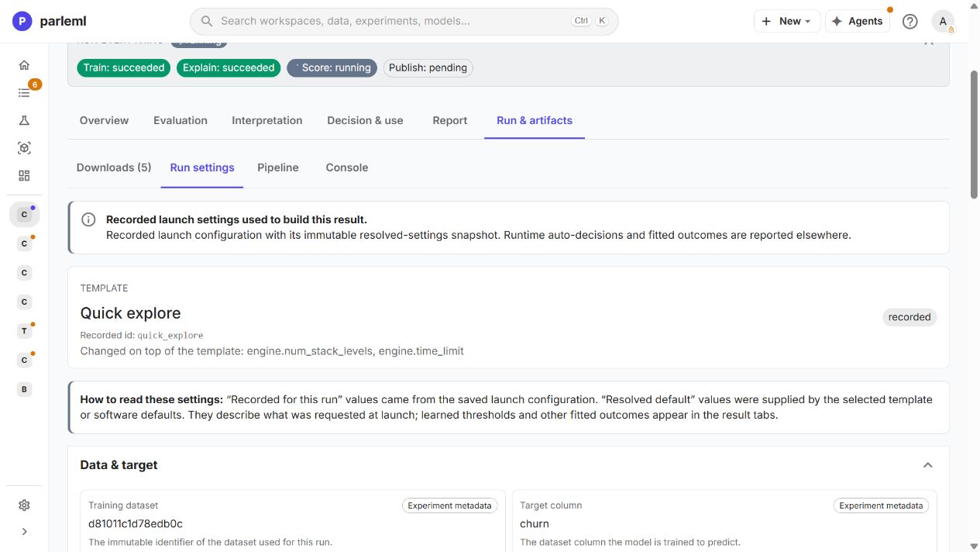The width and height of the screenshot is (980, 552).
Task: Open the Agents panel
Action: pyautogui.click(x=857, y=21)
